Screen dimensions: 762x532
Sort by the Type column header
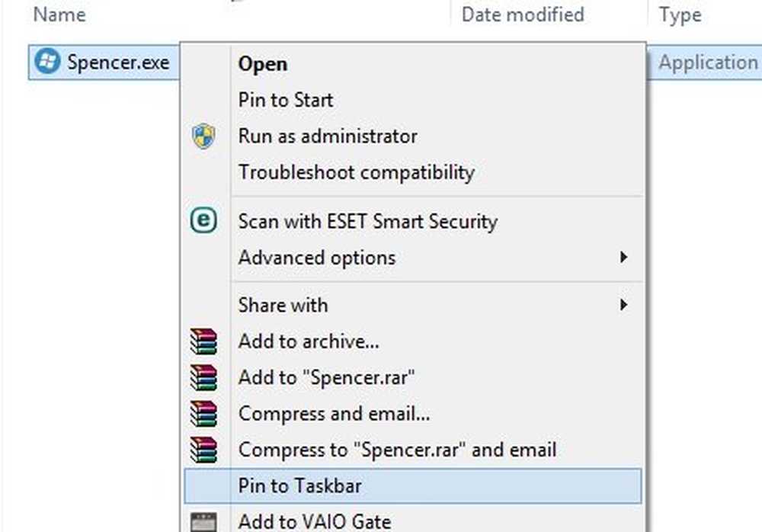pos(680,14)
